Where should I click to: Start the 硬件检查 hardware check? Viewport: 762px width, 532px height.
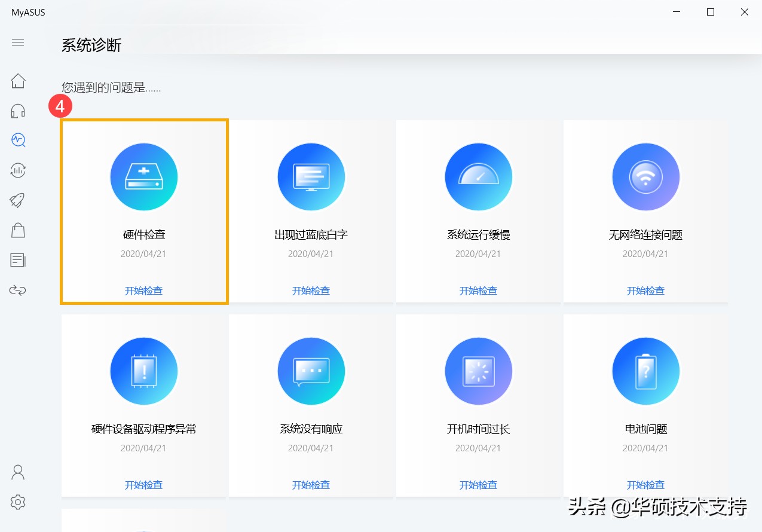tap(143, 291)
